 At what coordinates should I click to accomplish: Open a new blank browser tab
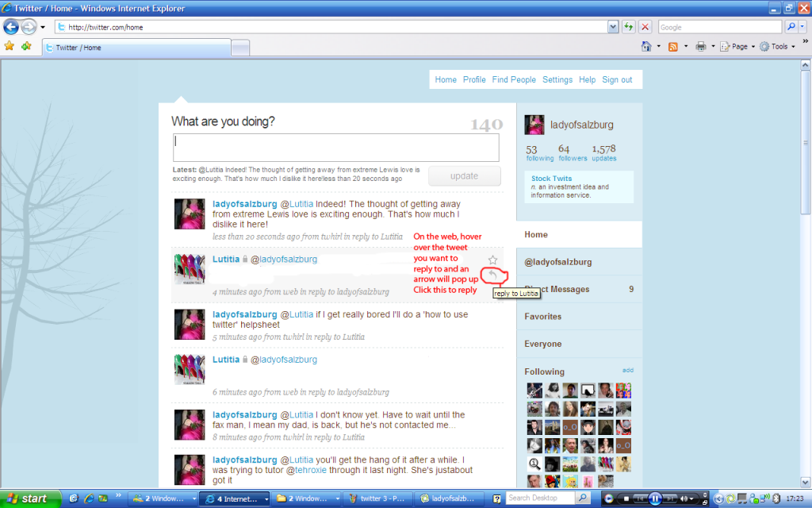coord(240,48)
